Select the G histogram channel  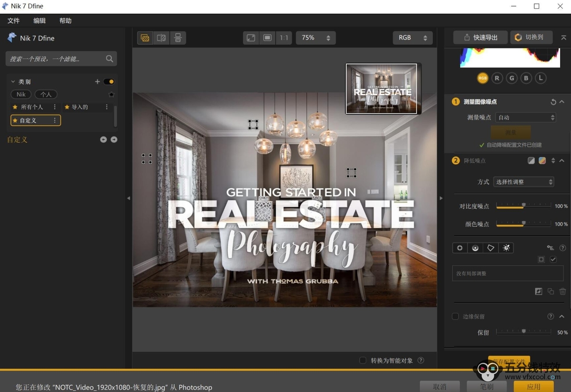coord(512,78)
